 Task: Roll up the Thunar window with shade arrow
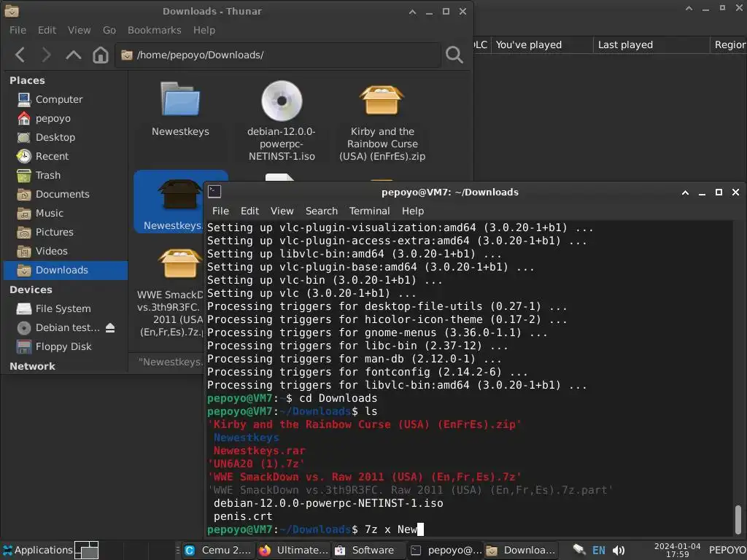tap(413, 12)
